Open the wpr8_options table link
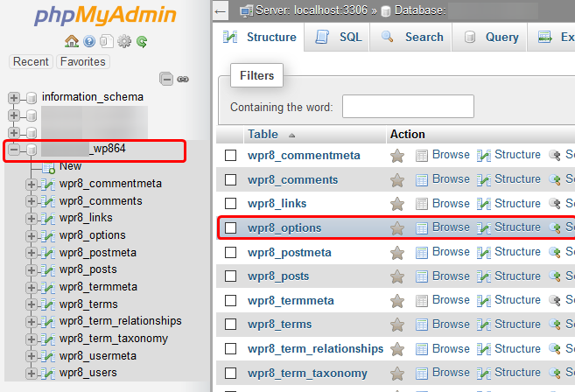The height and width of the screenshot is (392, 575). point(284,228)
